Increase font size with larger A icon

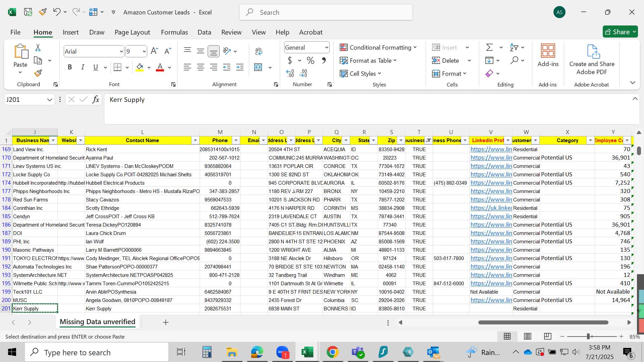[154, 51]
